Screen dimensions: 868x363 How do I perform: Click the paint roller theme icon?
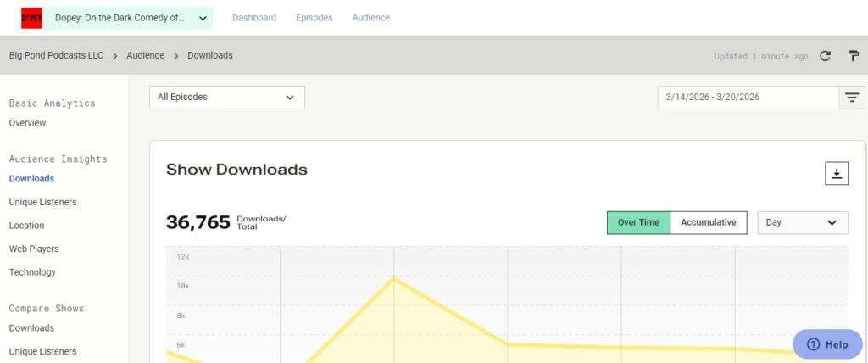[x=854, y=56]
